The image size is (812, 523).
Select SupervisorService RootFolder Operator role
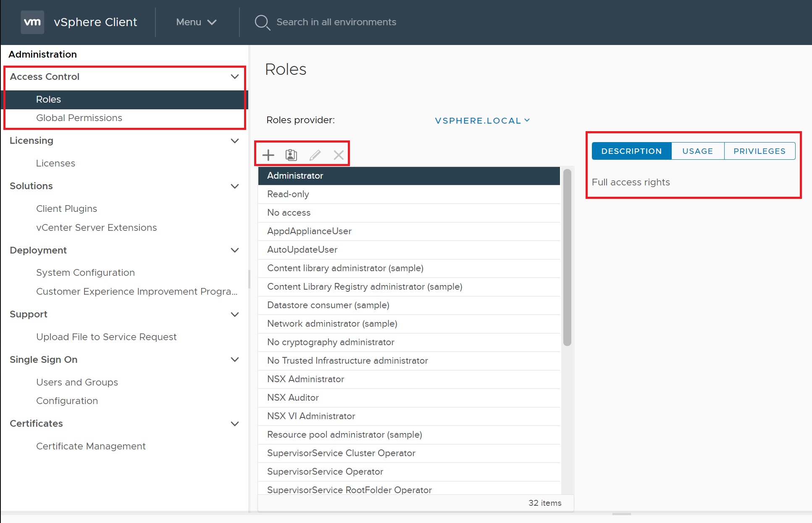[409, 489]
